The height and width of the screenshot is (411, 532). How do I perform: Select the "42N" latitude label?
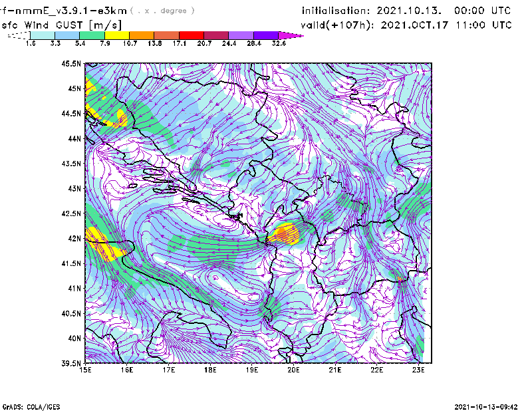pyautogui.click(x=74, y=239)
